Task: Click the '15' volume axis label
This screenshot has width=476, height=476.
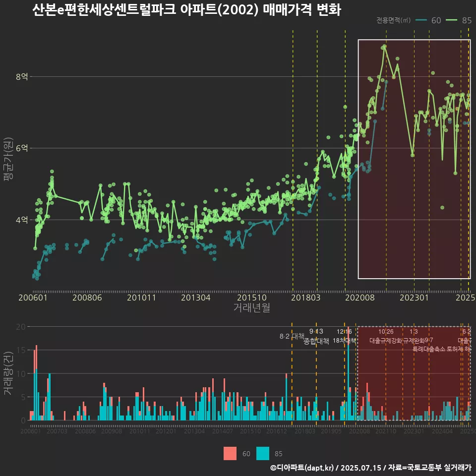Action: tap(21, 350)
